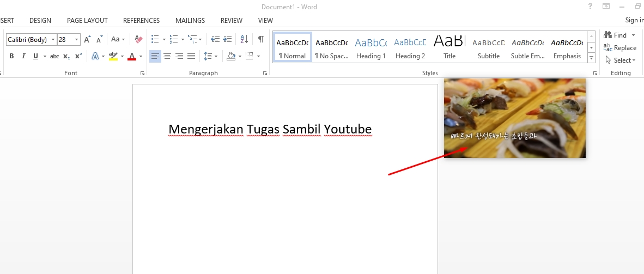
Task: Apply the No Spacing style
Action: [x=331, y=47]
